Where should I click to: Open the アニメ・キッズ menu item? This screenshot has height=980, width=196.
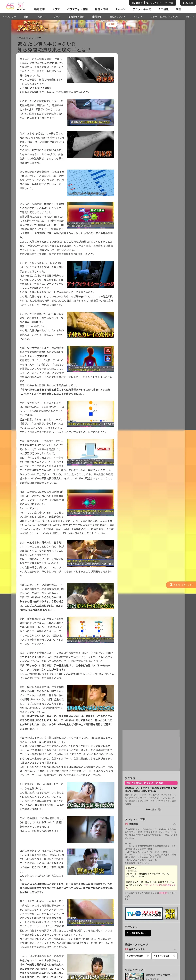coord(142,9)
